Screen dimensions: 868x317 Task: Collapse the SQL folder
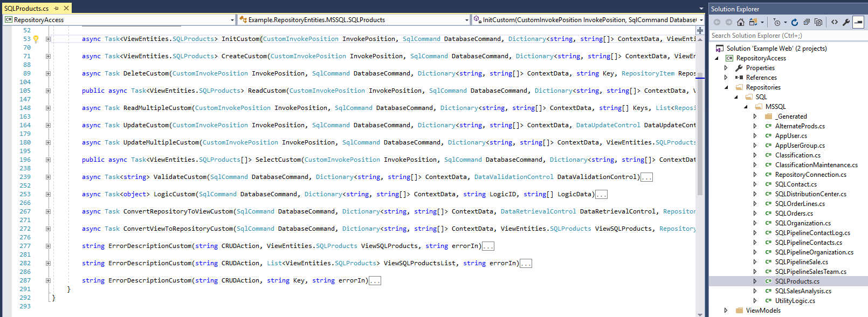tap(736, 97)
